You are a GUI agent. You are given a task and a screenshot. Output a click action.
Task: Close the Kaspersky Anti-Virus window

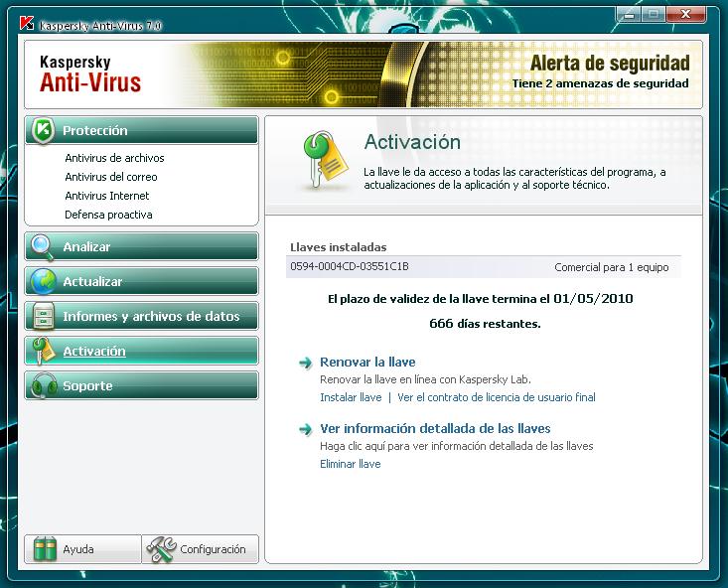[x=685, y=14]
